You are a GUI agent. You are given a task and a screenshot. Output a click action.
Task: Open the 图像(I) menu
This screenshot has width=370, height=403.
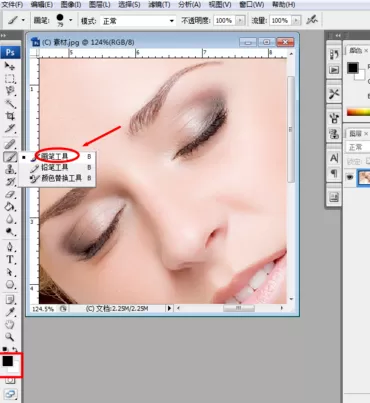[71, 5]
